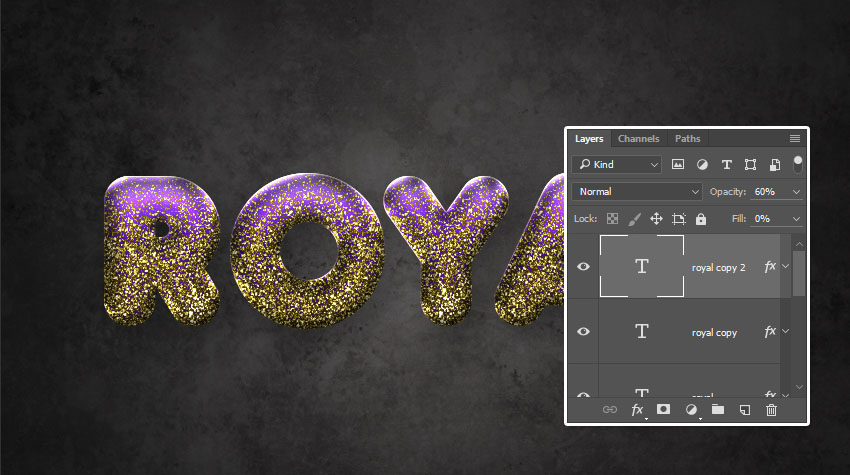
Task: Hide the royal copy layer
Action: tap(584, 332)
